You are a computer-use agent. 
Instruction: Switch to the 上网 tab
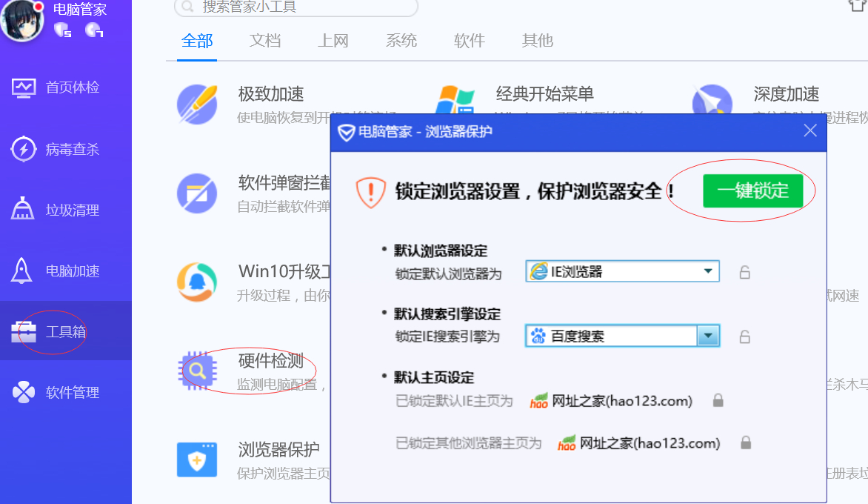[333, 41]
